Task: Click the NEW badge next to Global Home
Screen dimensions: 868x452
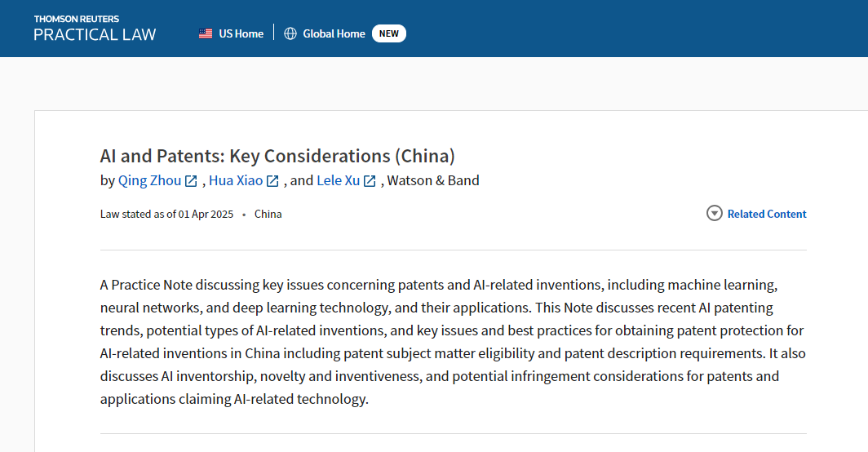Action: [389, 33]
